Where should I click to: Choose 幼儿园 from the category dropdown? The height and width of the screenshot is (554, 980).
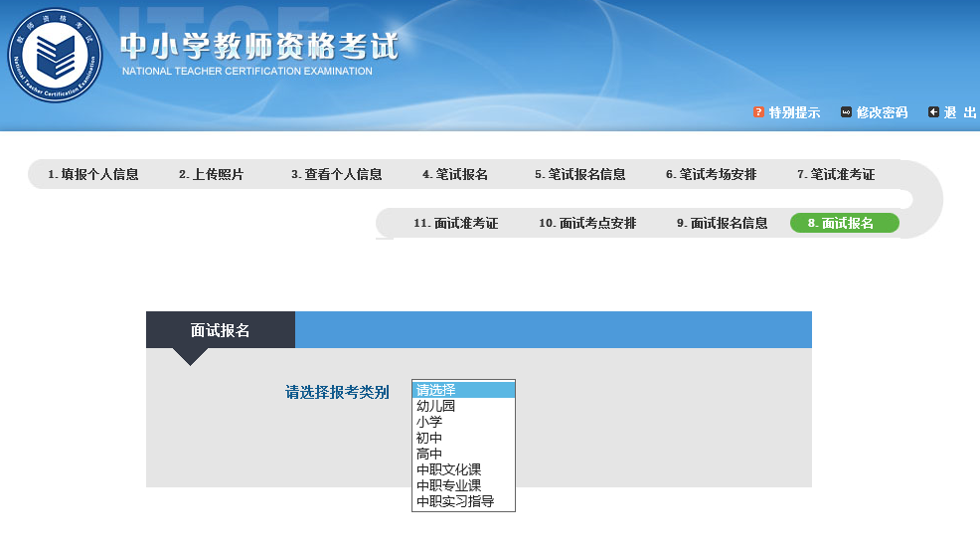tap(435, 406)
